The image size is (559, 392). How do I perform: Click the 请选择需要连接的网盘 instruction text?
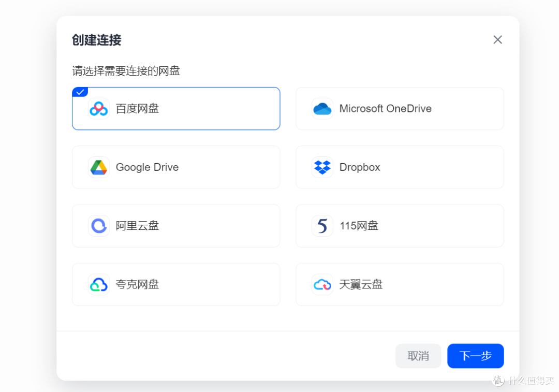(x=126, y=70)
